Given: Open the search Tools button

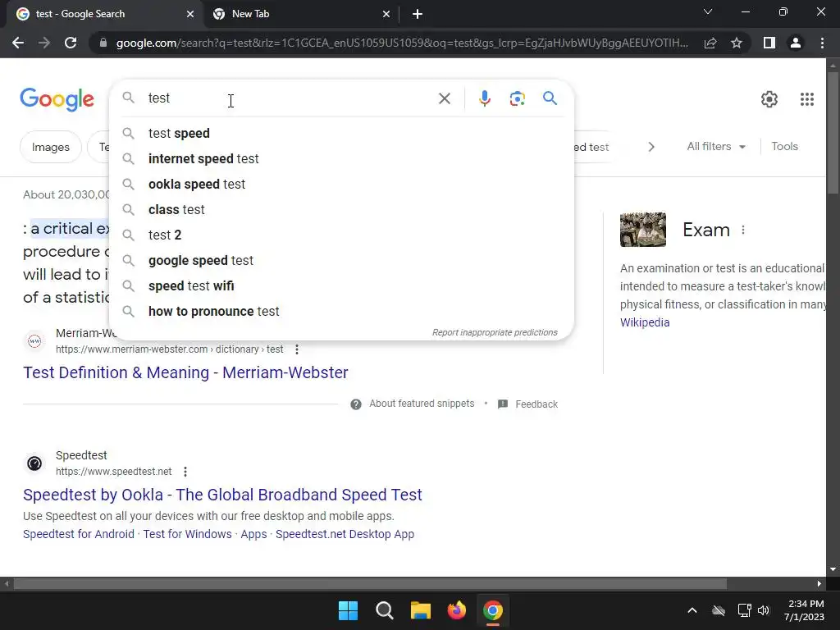Looking at the screenshot, I should click(x=784, y=146).
